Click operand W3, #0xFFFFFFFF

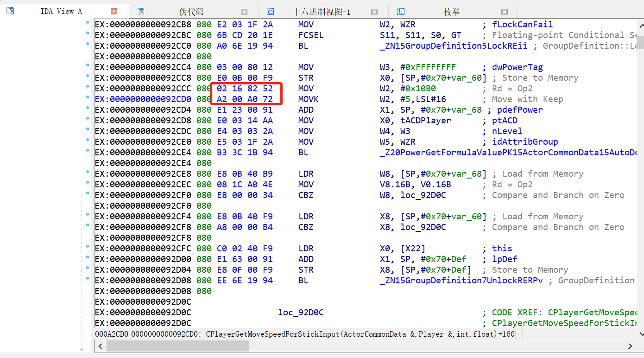pos(418,67)
